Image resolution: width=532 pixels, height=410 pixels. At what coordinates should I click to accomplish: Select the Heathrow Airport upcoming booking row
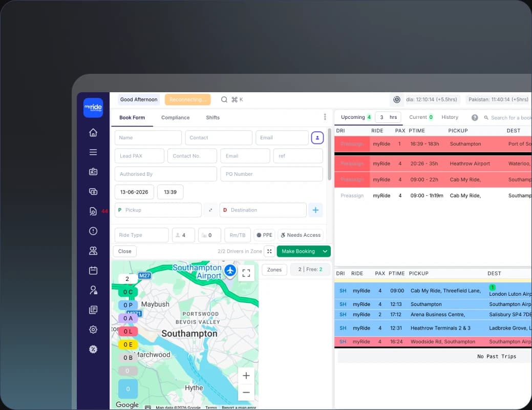(x=433, y=163)
